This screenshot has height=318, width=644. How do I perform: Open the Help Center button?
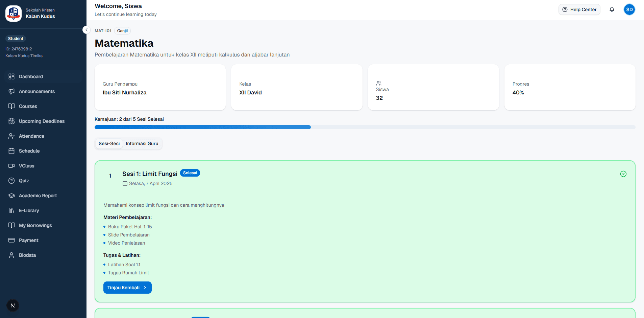click(579, 9)
